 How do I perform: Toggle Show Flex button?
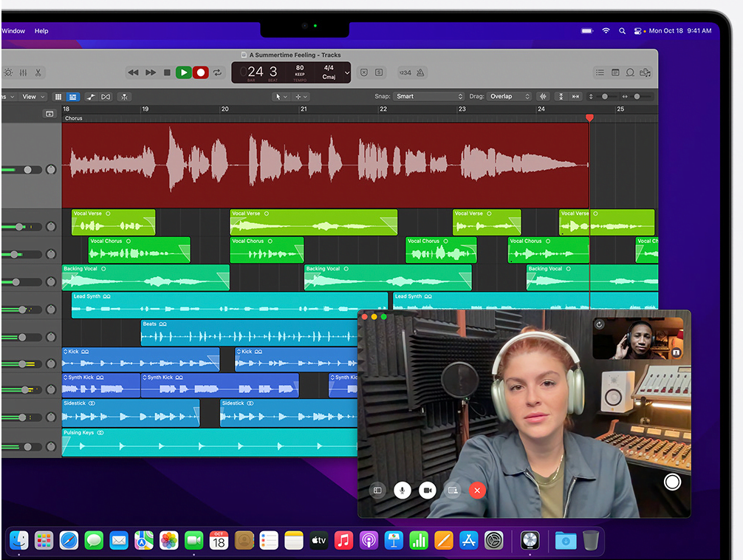point(106,97)
